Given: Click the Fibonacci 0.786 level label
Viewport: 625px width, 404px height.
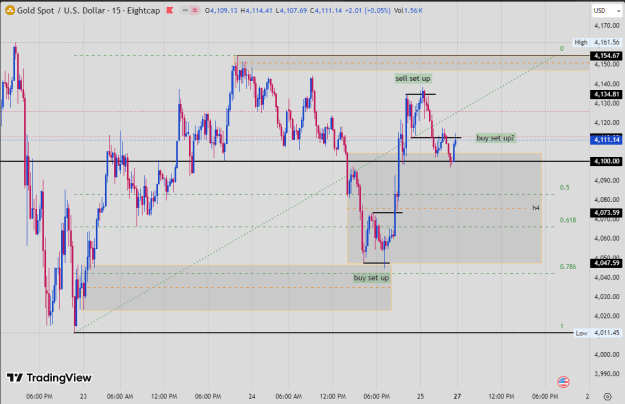Looking at the screenshot, I should pos(568,267).
